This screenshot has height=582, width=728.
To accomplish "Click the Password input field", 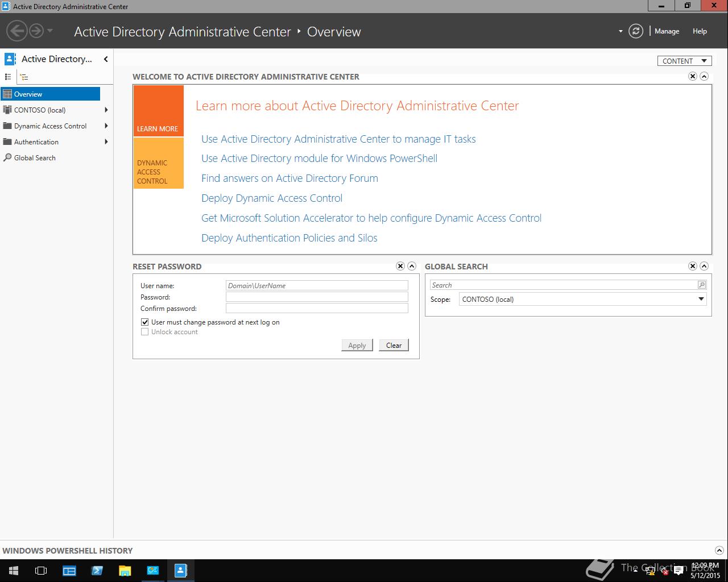I will click(x=317, y=297).
